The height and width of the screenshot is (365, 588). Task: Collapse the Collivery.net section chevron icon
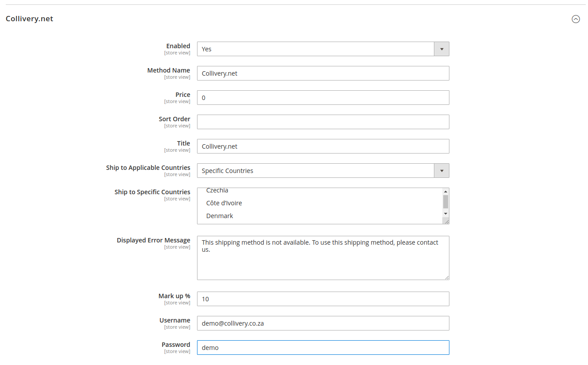pyautogui.click(x=576, y=19)
